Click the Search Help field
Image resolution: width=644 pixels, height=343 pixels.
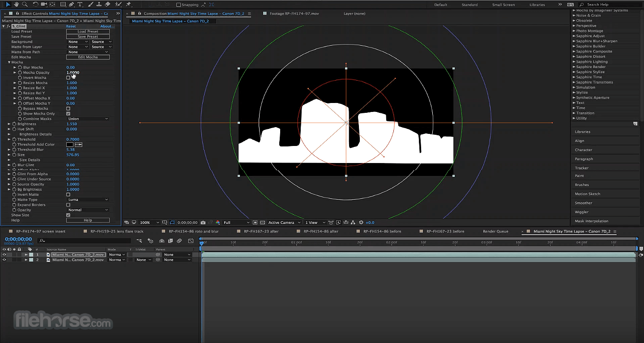click(x=610, y=4)
